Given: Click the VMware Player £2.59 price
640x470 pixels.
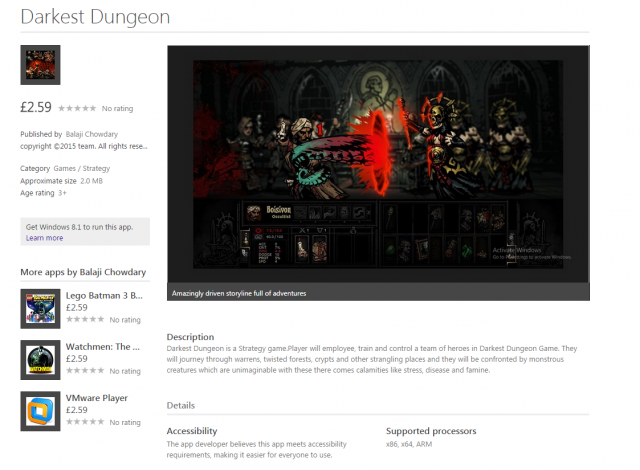Looking at the screenshot, I should [x=77, y=410].
